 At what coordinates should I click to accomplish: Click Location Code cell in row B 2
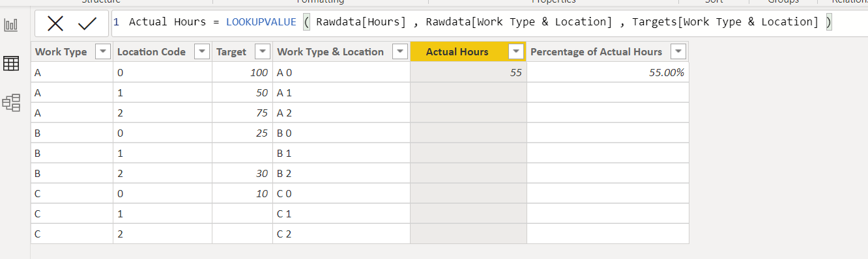click(162, 173)
